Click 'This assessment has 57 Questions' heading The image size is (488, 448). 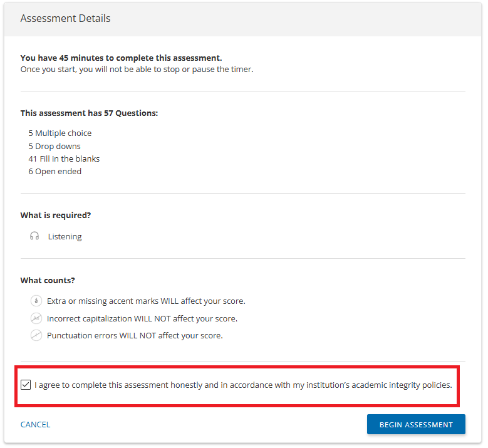coord(90,113)
